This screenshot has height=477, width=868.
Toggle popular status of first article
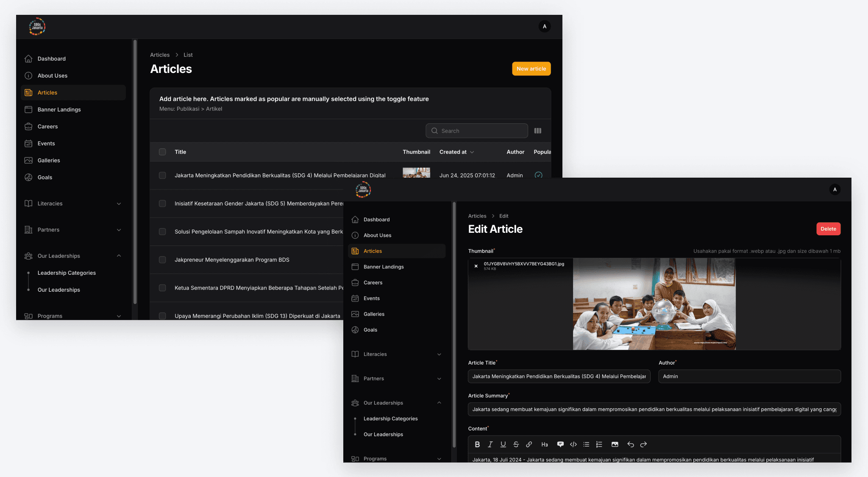pyautogui.click(x=538, y=175)
